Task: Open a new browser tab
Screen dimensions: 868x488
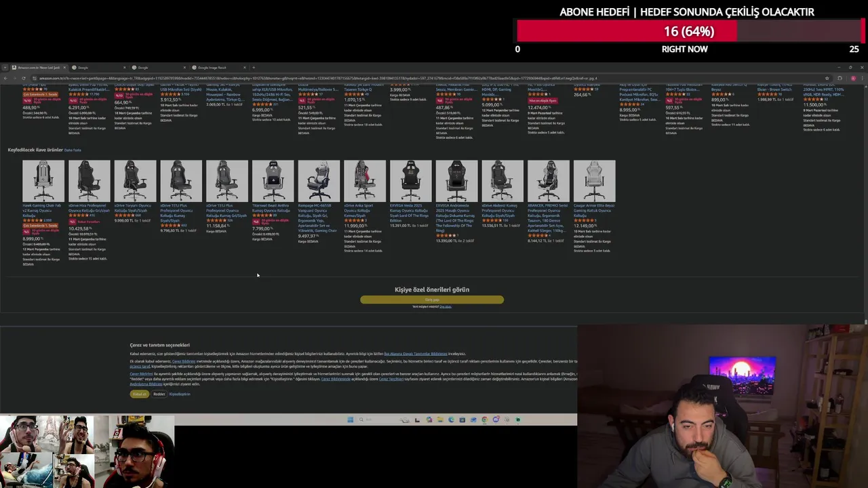Action: click(254, 68)
